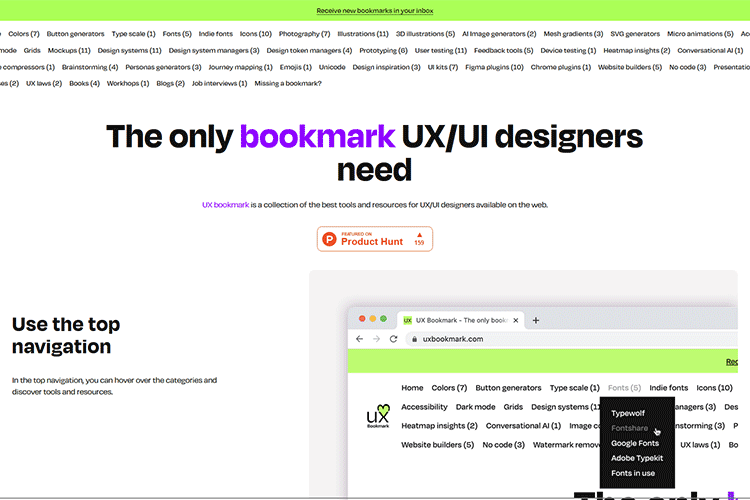750x500 pixels.
Task: Expand the Illustrations (11) category
Action: pos(362,34)
